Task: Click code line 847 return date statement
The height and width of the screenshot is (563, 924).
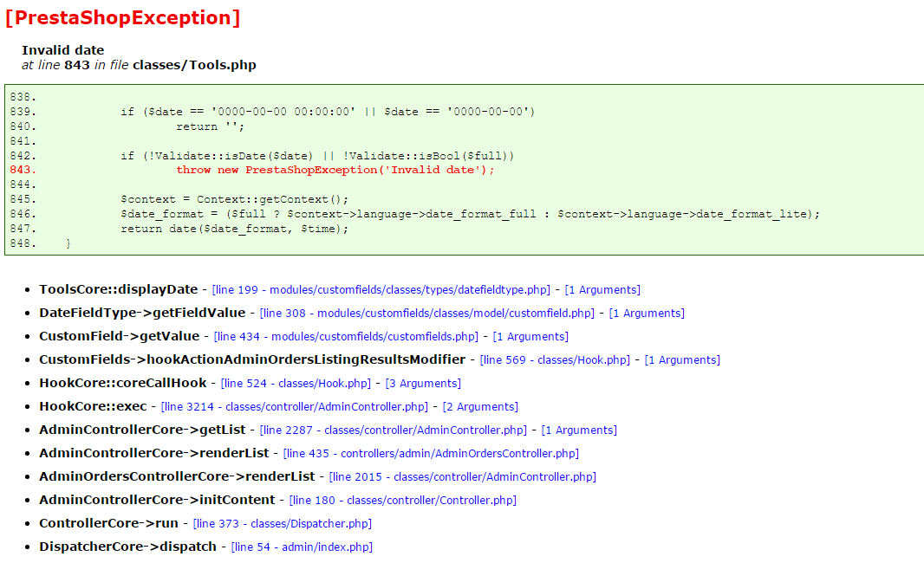Action: (x=235, y=229)
